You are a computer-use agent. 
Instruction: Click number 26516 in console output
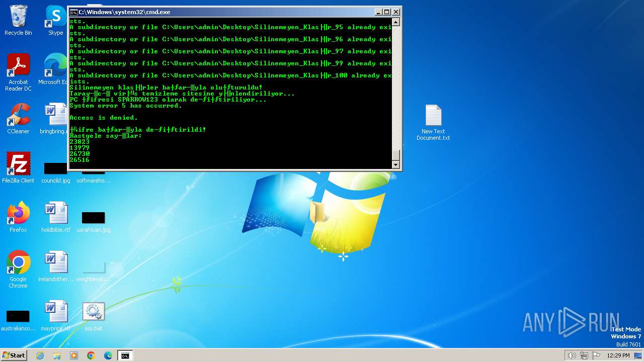click(x=79, y=160)
